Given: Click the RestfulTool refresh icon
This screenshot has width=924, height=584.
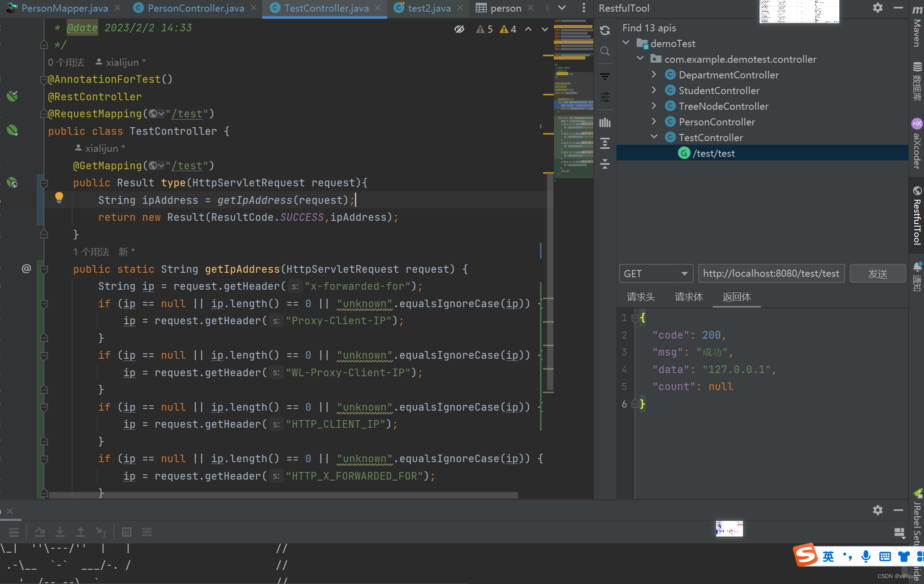Looking at the screenshot, I should 605,30.
